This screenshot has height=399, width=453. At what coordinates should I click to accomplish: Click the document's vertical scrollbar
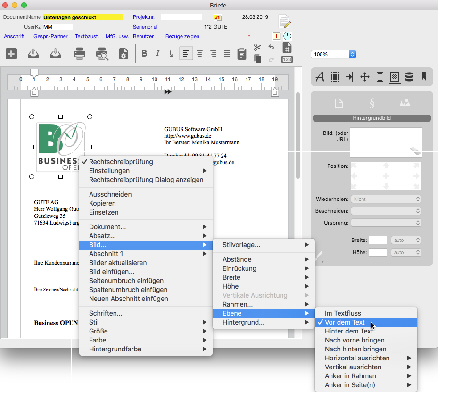298,135
